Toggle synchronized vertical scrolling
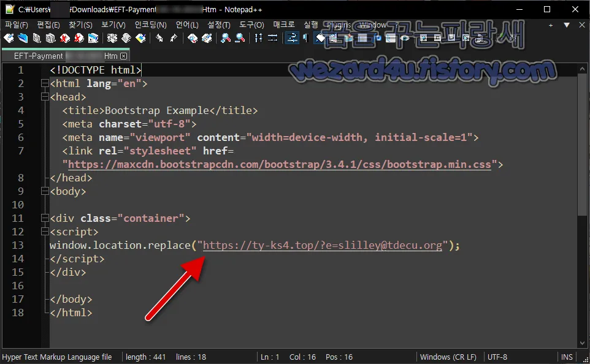 pyautogui.click(x=258, y=38)
